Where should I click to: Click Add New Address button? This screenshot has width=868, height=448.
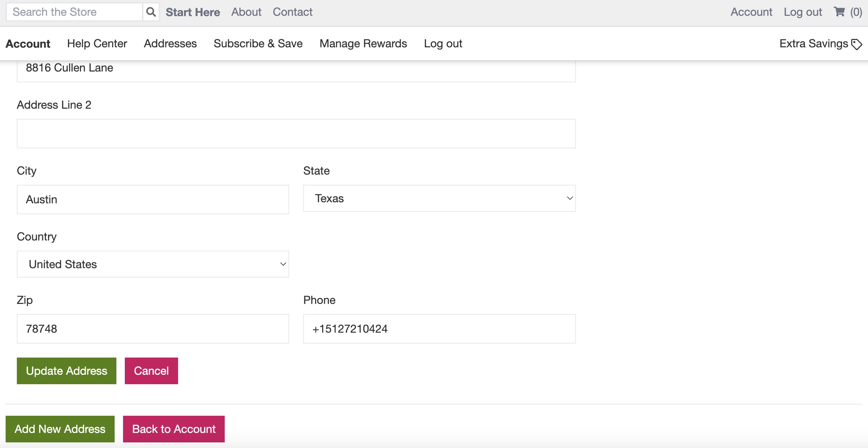pos(60,429)
